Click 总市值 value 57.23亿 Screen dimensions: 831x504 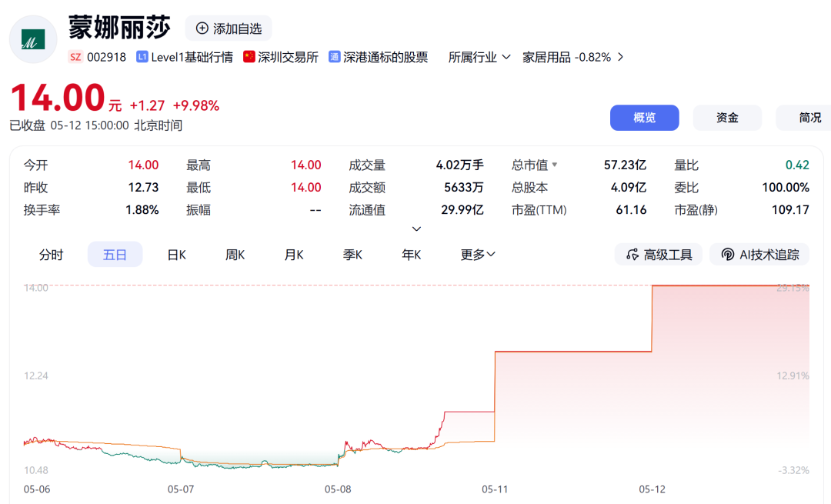(625, 165)
